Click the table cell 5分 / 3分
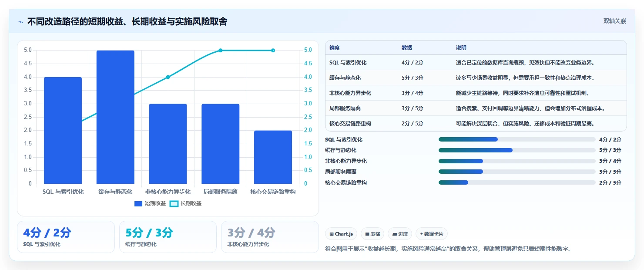 [x=413, y=78]
